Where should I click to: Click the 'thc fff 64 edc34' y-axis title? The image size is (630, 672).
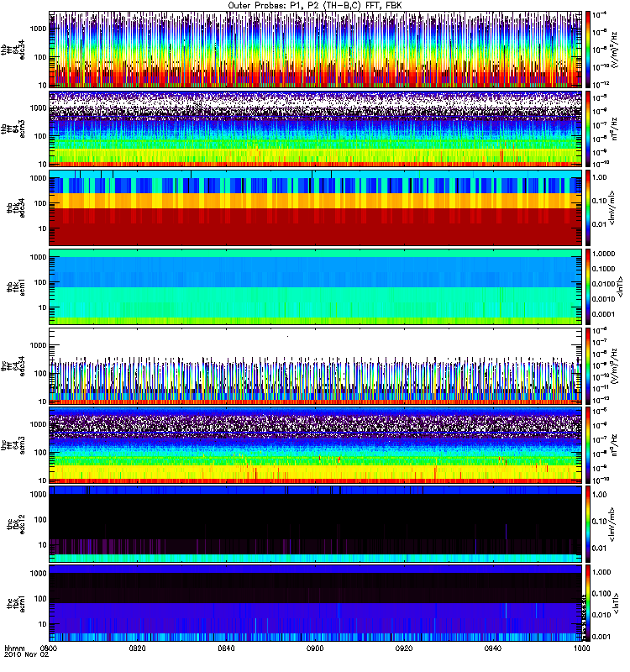pos(13,366)
